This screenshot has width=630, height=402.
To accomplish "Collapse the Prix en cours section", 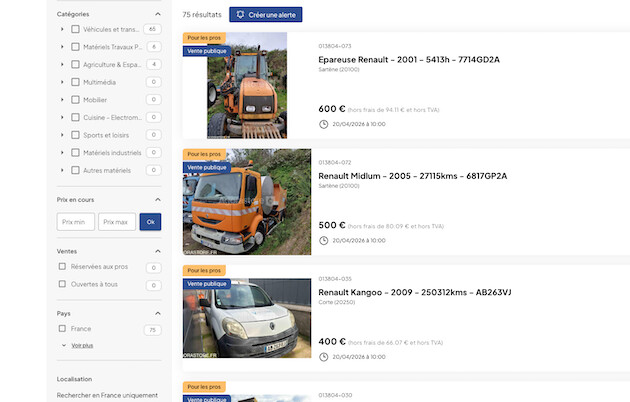I will pyautogui.click(x=157, y=200).
